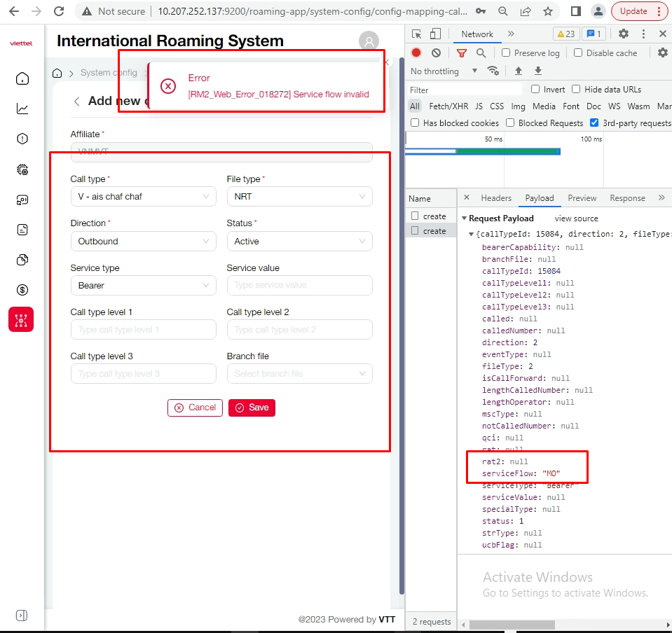Open DevTools settings gear
This screenshot has height=633, width=672.
coord(623,34)
